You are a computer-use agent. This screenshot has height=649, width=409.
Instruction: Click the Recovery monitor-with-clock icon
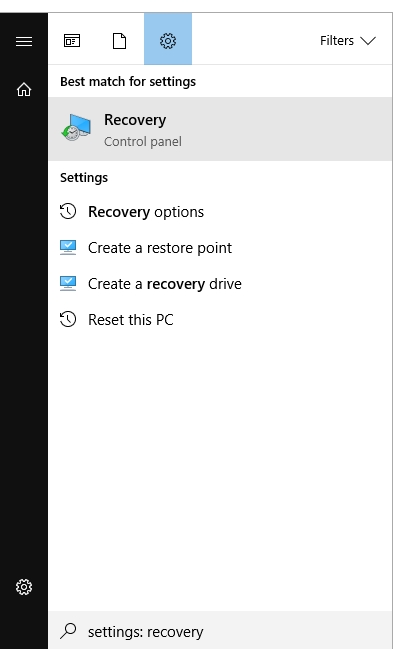tap(76, 127)
